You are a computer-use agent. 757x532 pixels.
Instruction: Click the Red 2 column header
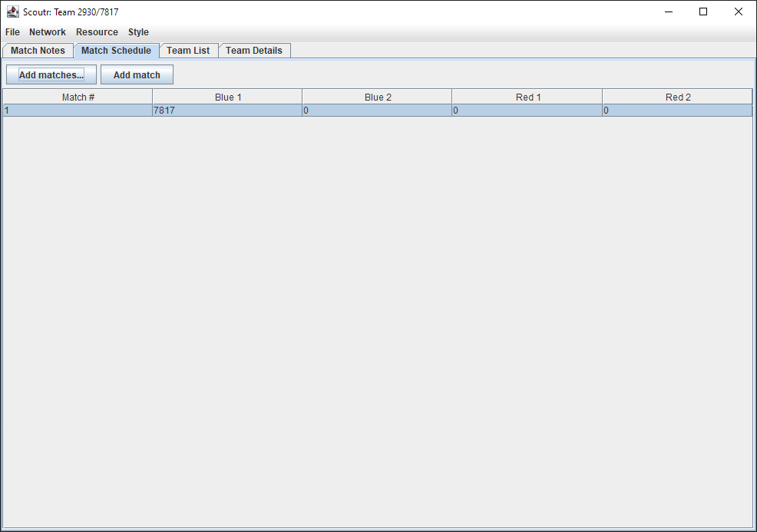[x=678, y=97]
